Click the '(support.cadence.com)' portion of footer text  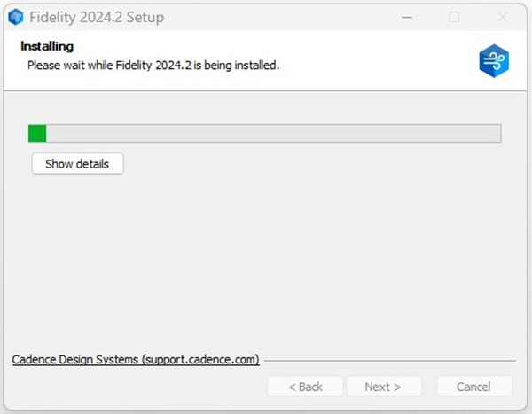(x=200, y=360)
